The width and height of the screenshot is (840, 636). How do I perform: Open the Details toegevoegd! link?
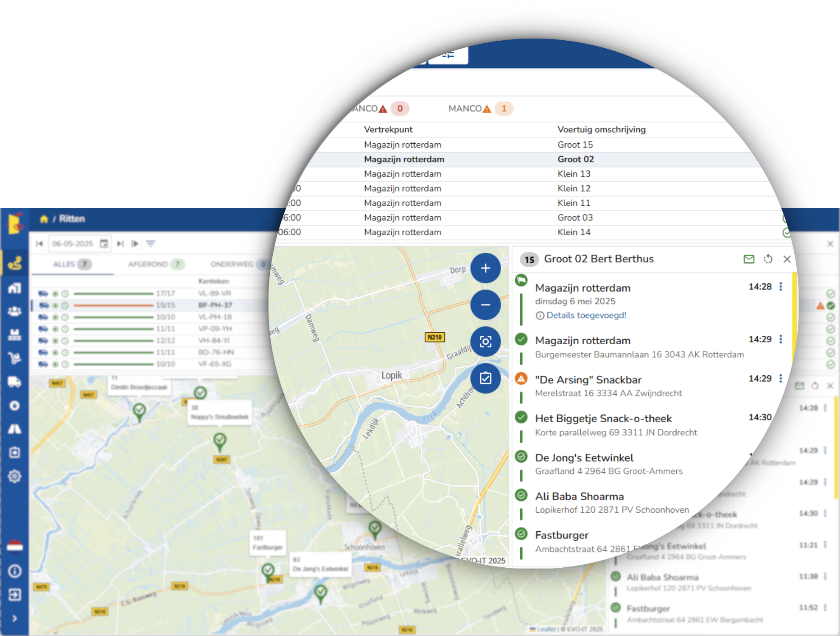pyautogui.click(x=586, y=315)
